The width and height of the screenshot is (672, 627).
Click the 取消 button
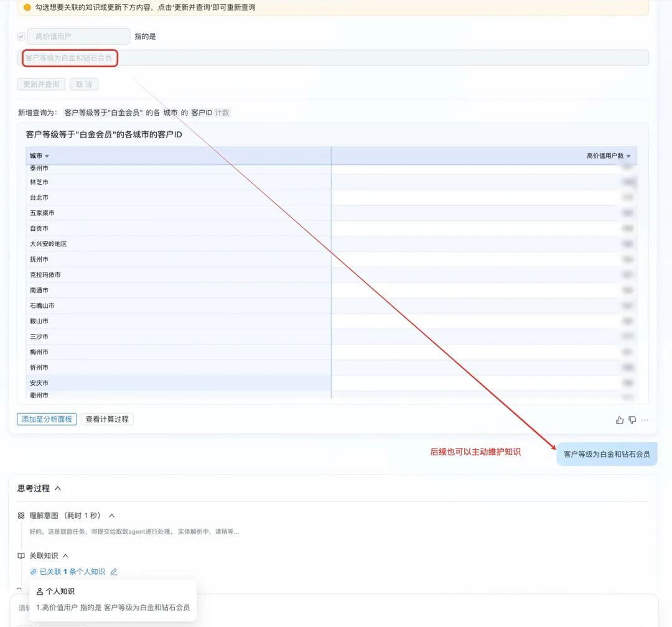pyautogui.click(x=84, y=85)
